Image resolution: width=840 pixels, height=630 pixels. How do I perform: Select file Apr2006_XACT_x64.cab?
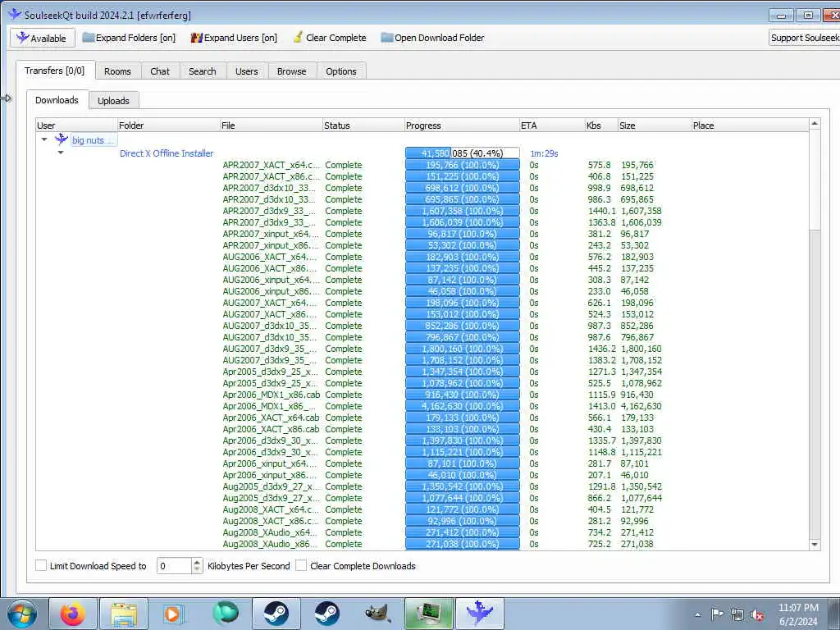click(x=271, y=418)
